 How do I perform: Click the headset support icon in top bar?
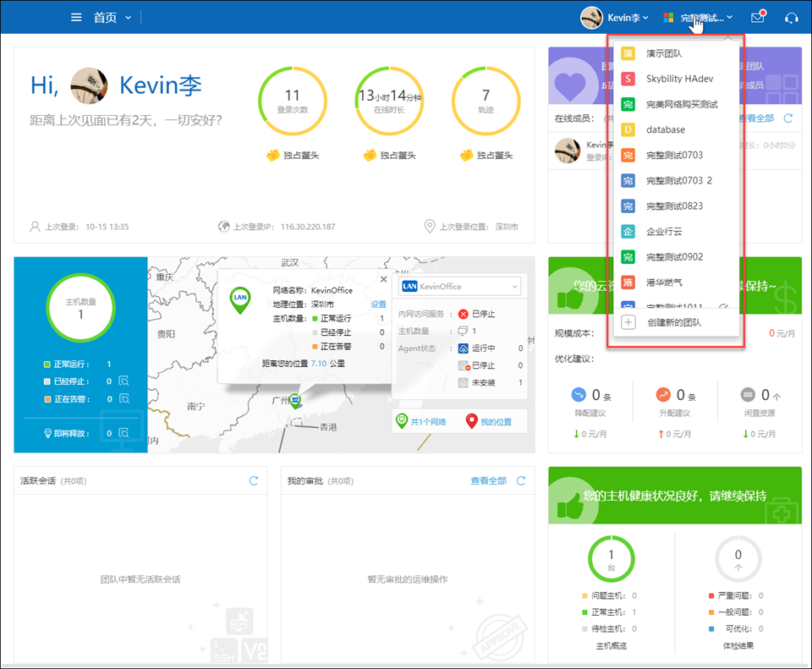pos(790,17)
